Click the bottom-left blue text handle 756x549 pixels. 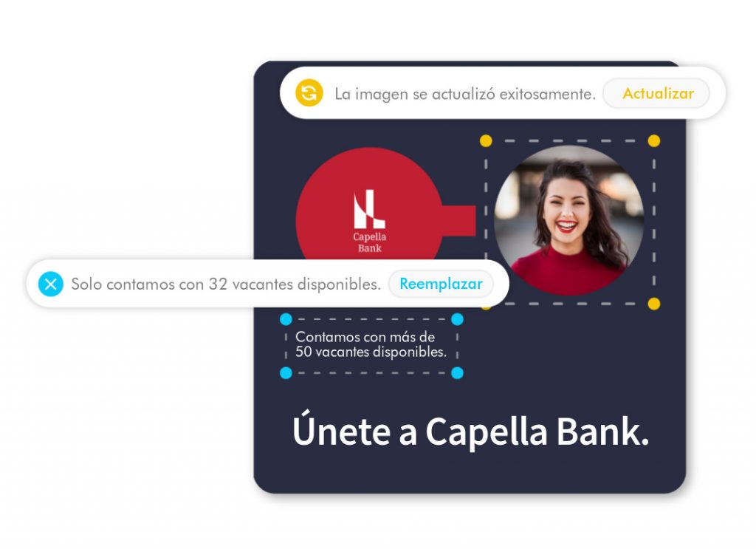point(286,373)
